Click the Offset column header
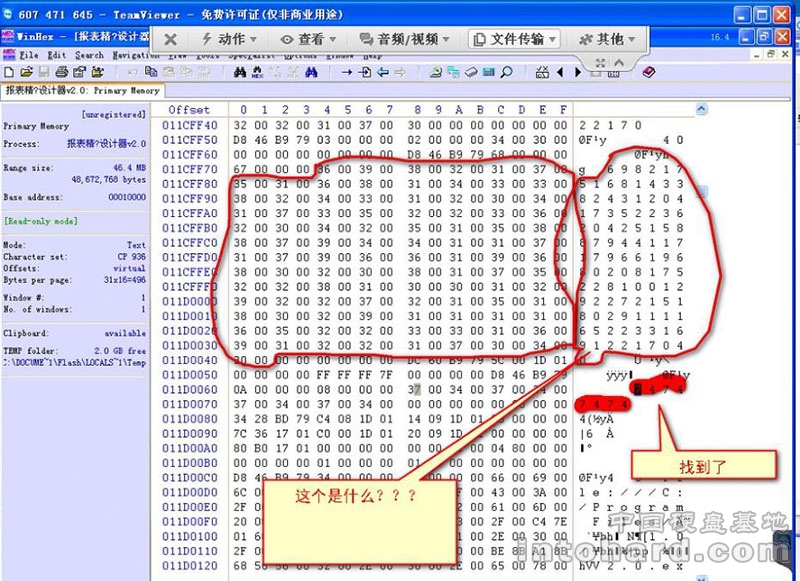Viewport: 800px width, 581px height. pos(189,109)
